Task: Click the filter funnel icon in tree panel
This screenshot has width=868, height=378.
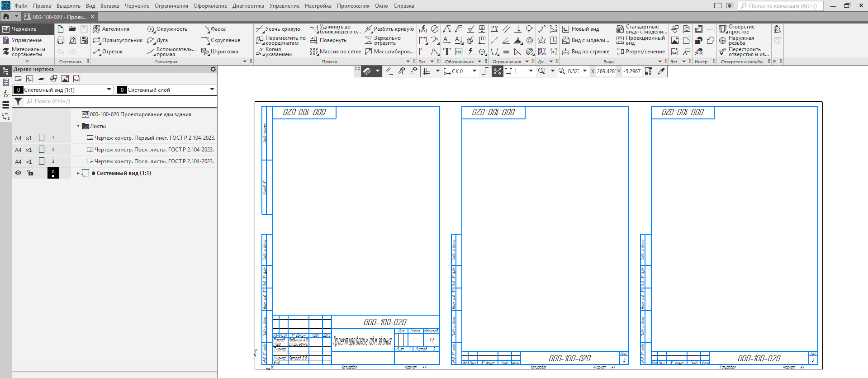Action: pos(18,101)
